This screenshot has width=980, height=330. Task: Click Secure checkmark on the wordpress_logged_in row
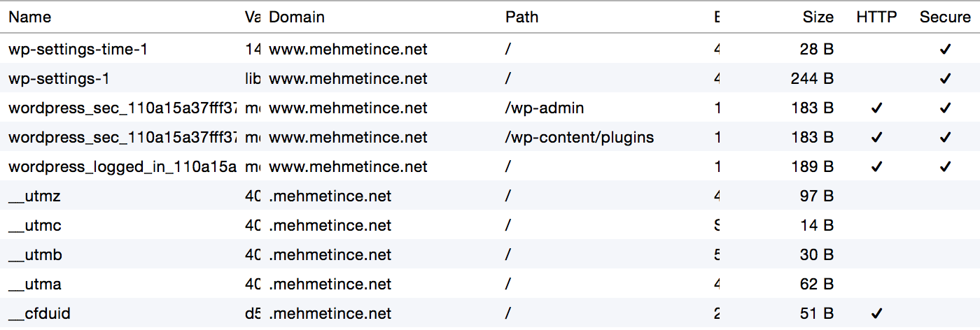click(x=946, y=167)
